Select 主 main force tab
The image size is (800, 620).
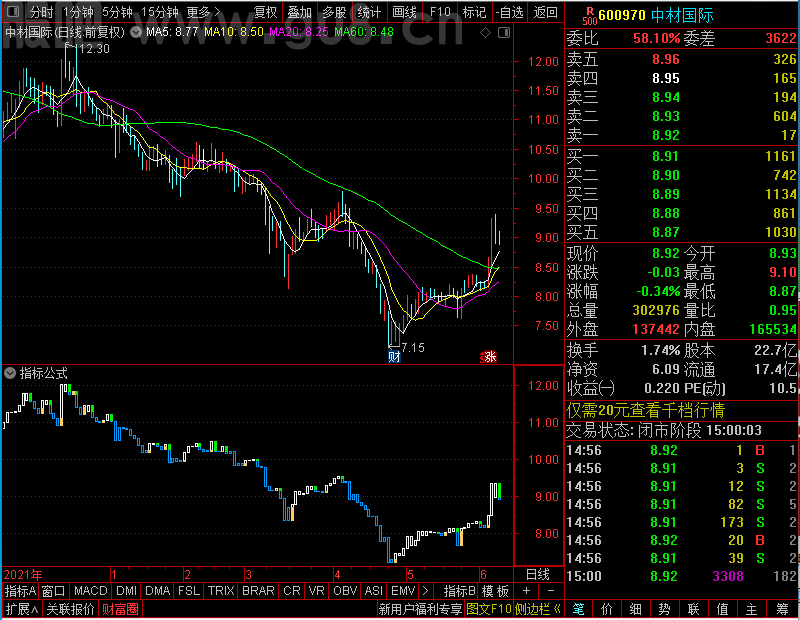[x=752, y=609]
